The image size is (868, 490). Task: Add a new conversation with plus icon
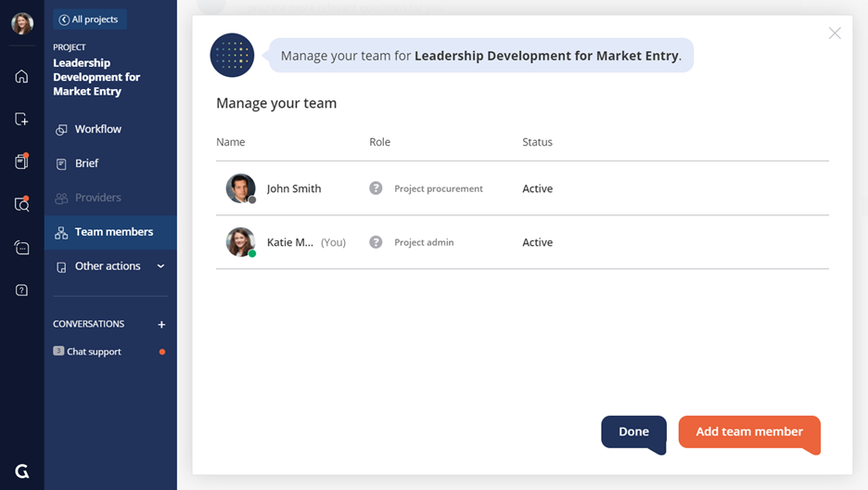pos(161,325)
